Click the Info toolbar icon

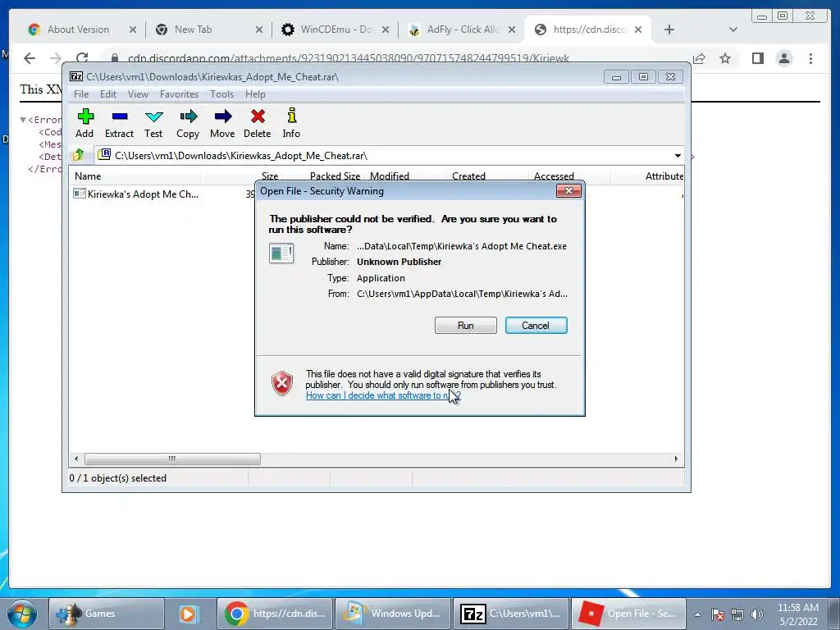coord(291,123)
